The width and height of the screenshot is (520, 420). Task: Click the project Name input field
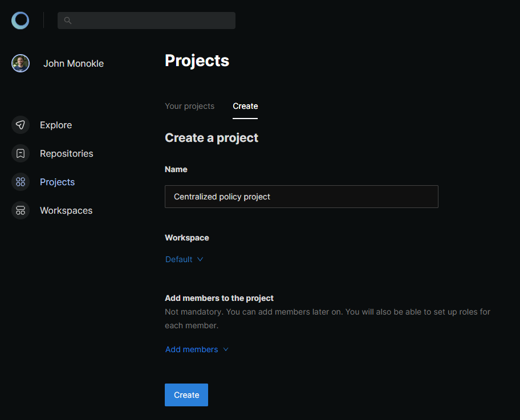click(x=302, y=197)
